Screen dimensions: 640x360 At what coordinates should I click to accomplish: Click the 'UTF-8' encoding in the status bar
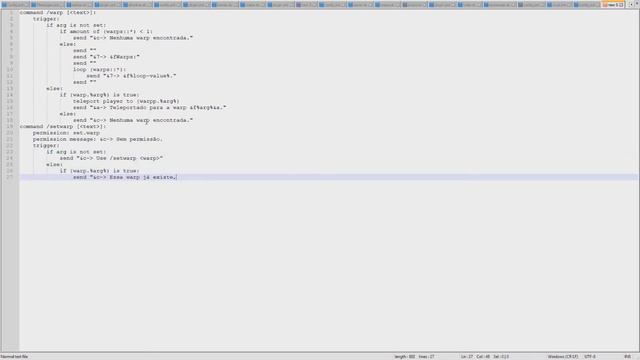pos(590,357)
